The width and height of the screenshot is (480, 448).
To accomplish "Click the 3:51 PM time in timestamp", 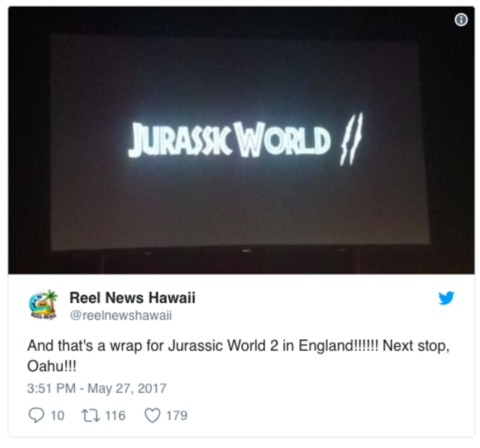I will (x=51, y=388).
